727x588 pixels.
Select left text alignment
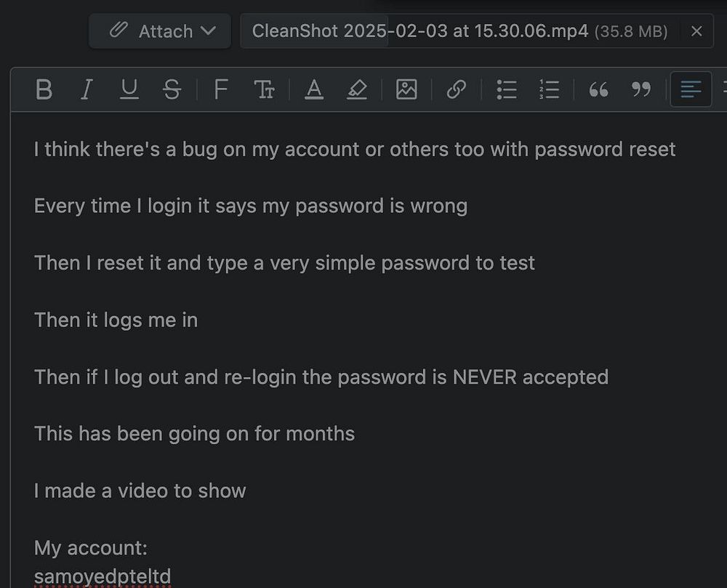pos(691,89)
